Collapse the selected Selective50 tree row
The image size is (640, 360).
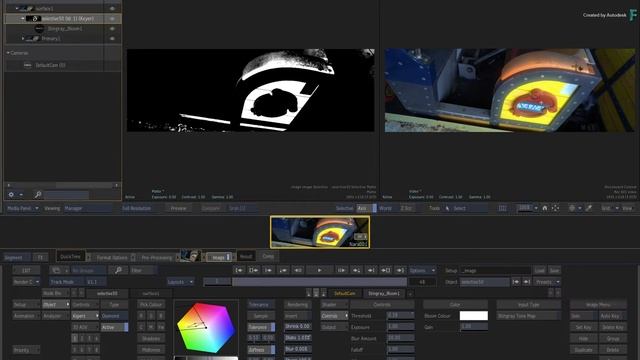23,18
